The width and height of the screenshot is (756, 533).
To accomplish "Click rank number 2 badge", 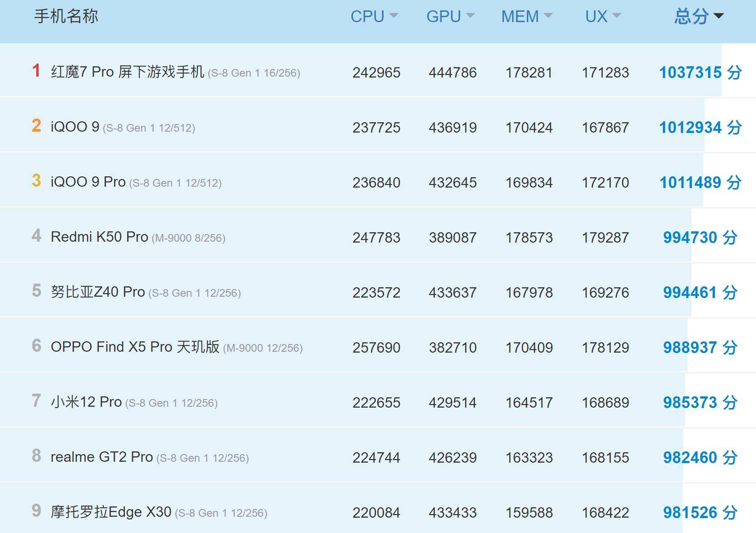I will [37, 125].
